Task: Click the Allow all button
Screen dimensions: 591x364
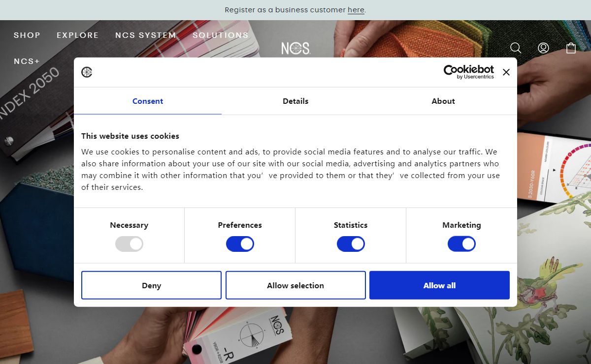Action: (x=439, y=285)
